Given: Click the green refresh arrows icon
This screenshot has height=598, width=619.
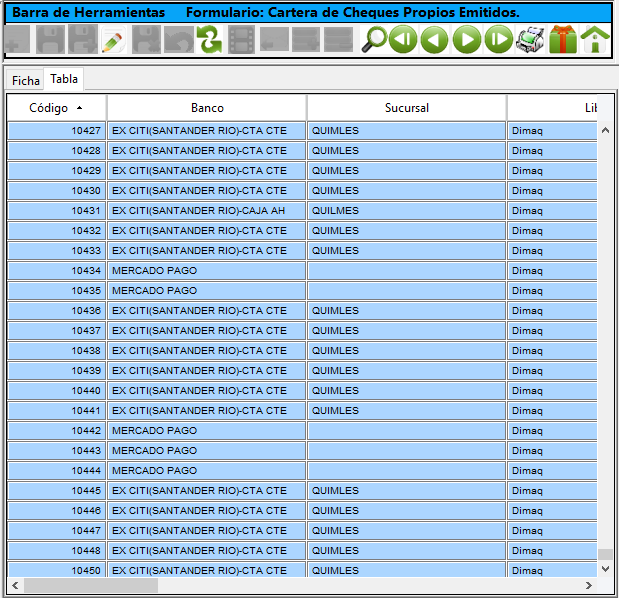Looking at the screenshot, I should pos(209,40).
